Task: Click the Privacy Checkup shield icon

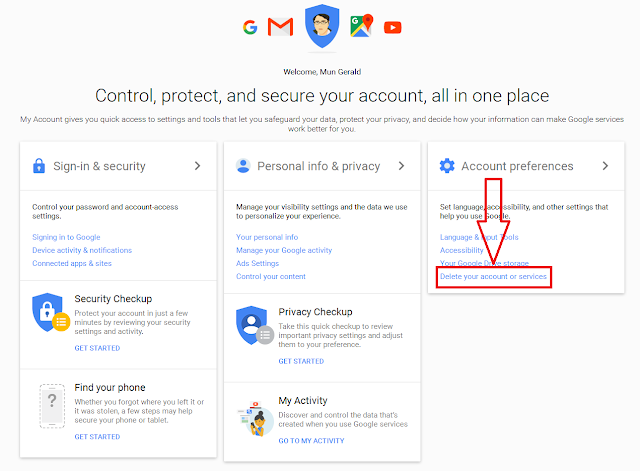Action: (251, 326)
